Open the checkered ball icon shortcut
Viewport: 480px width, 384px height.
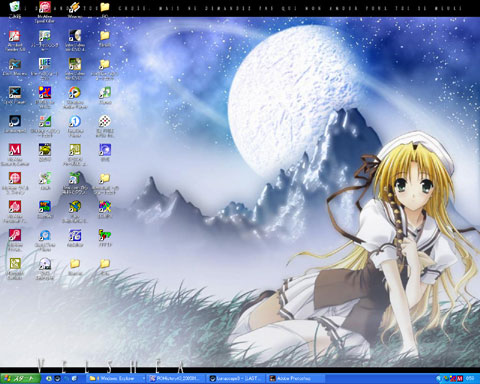coord(105,121)
